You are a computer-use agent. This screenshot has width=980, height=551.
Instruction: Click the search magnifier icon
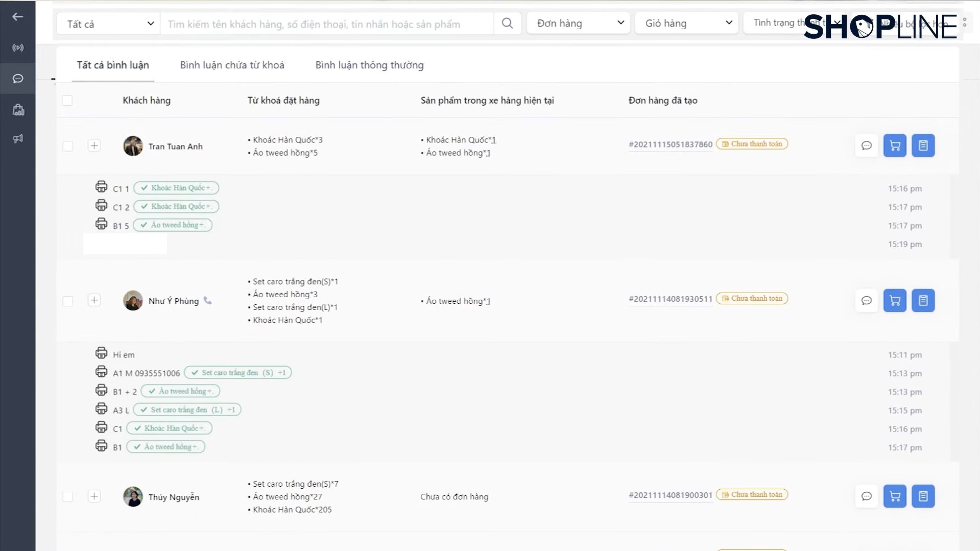507,23
